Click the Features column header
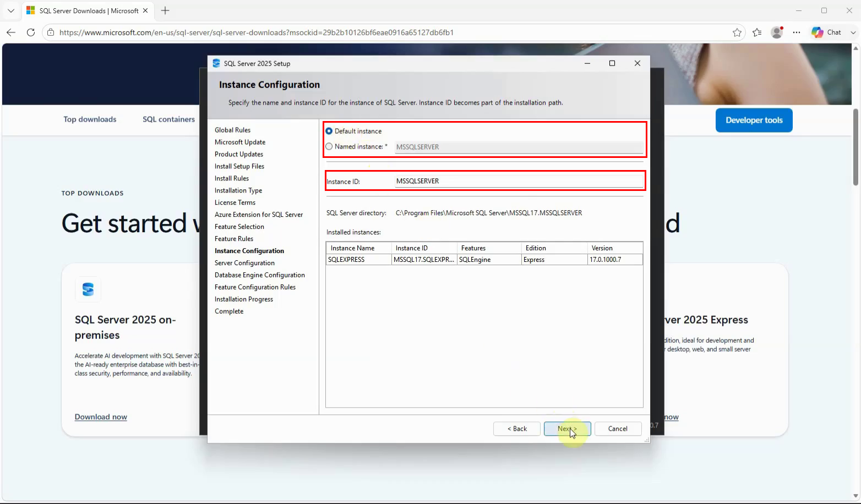This screenshot has height=504, width=861. [489, 248]
